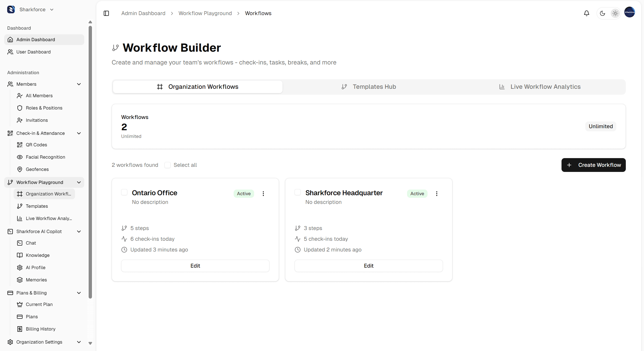Go to Workflow Playground breadcrumb
Viewport: 644px width, 351px height.
(x=205, y=13)
